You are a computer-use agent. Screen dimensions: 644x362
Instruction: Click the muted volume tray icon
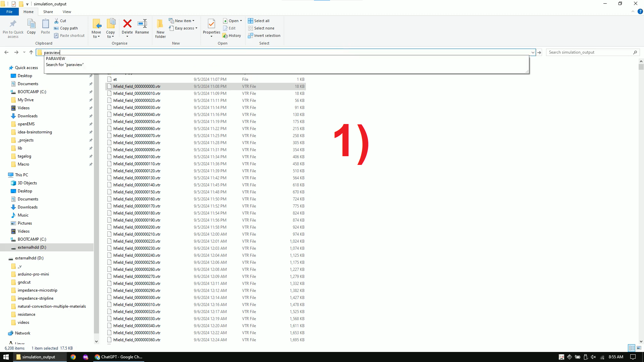[593, 357]
